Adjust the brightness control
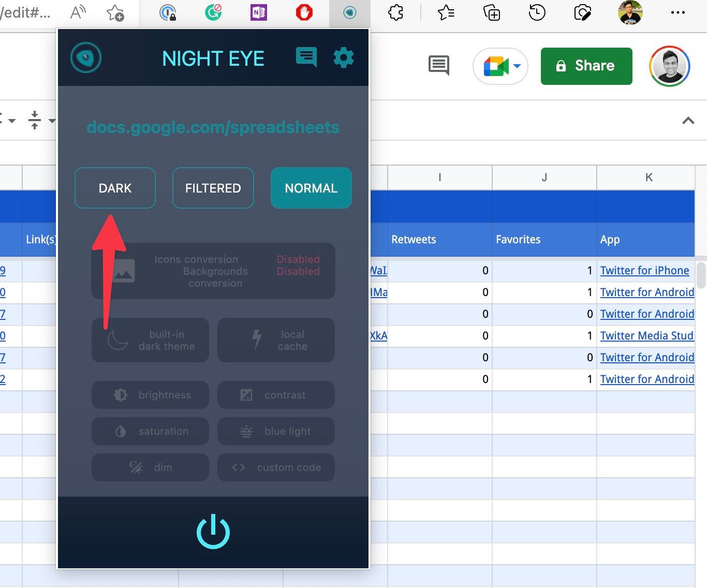This screenshot has width=707, height=588. click(150, 395)
